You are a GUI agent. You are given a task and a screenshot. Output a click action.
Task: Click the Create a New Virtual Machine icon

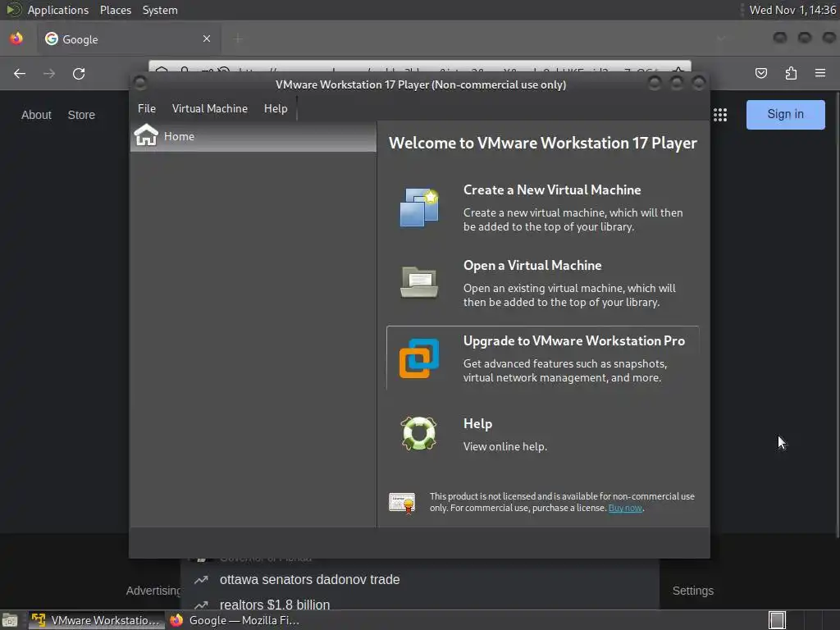(x=419, y=208)
